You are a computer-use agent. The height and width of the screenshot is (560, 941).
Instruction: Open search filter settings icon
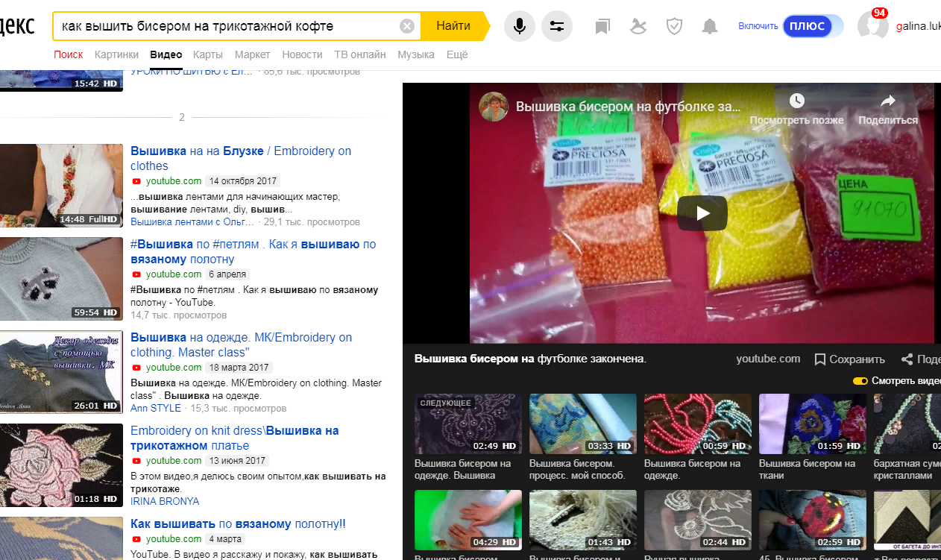[x=557, y=26]
